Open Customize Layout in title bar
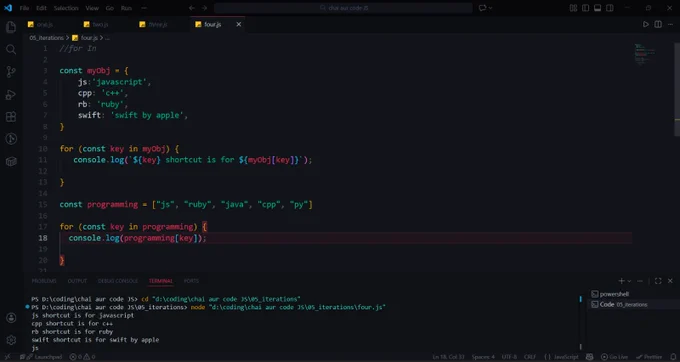The height and width of the screenshot is (362, 680). pyautogui.click(x=573, y=8)
